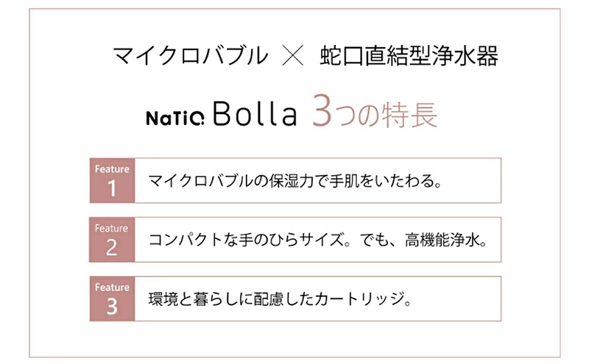589x364 pixels.
Task: Click the Bolla wordmark
Action: [255, 116]
